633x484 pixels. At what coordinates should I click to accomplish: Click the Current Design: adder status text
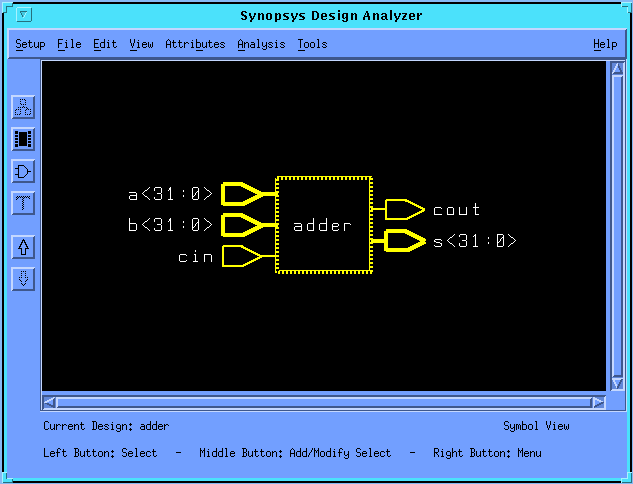[x=106, y=426]
